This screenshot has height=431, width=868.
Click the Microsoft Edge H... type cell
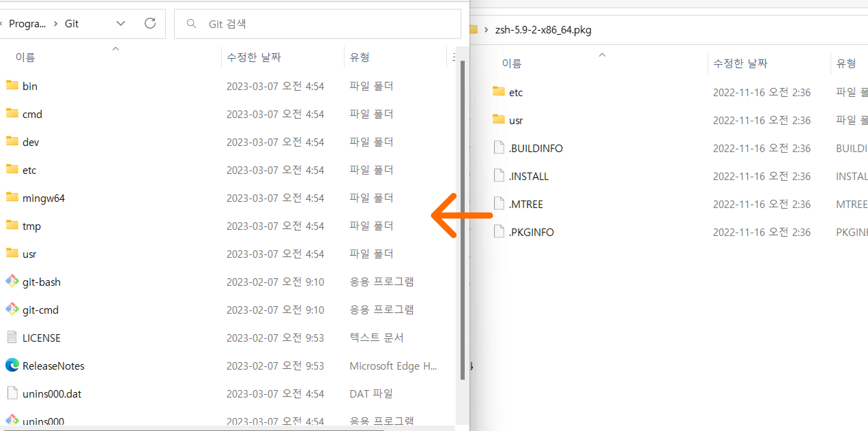(393, 366)
